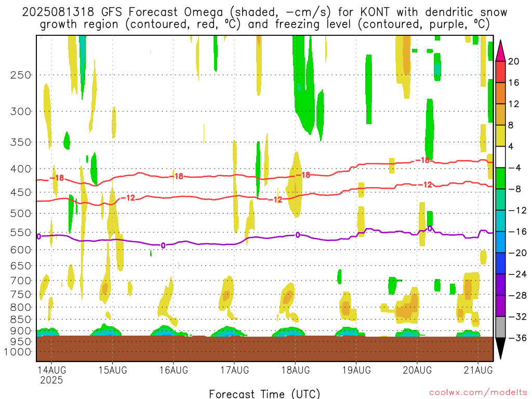
Task: Click the -12 contour label near 20AUG
Action: (425, 184)
